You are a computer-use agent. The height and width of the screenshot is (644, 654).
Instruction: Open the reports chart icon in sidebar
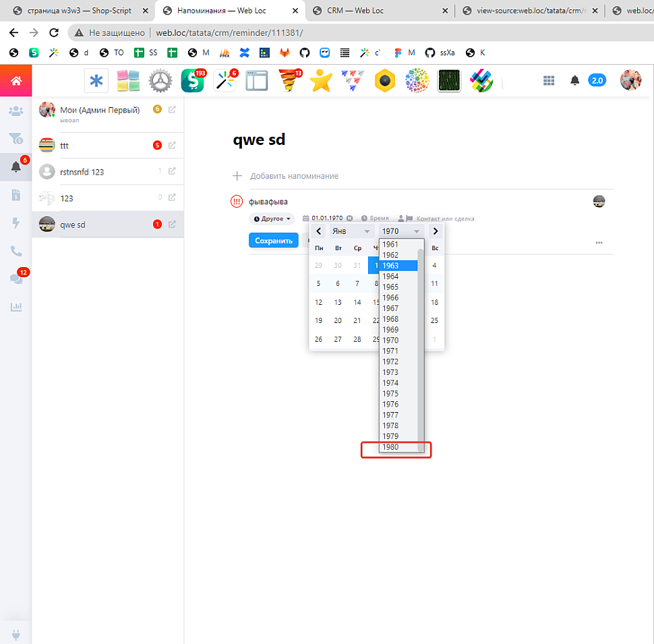coord(16,307)
